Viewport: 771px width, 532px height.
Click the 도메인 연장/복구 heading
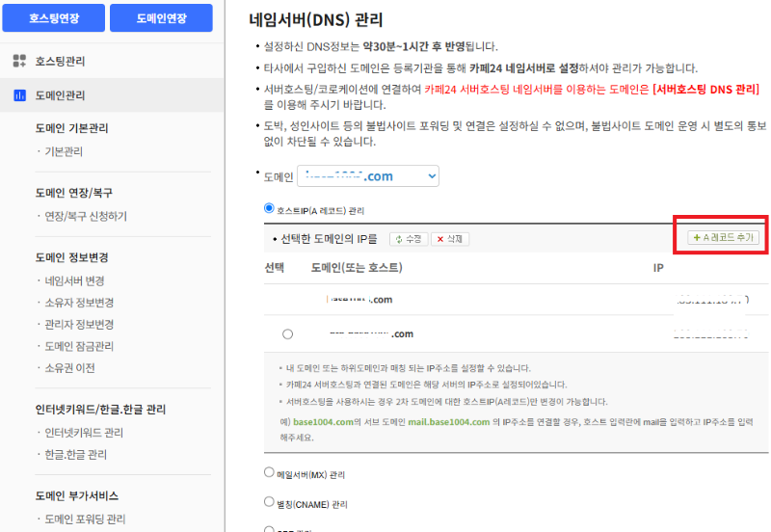(x=74, y=193)
